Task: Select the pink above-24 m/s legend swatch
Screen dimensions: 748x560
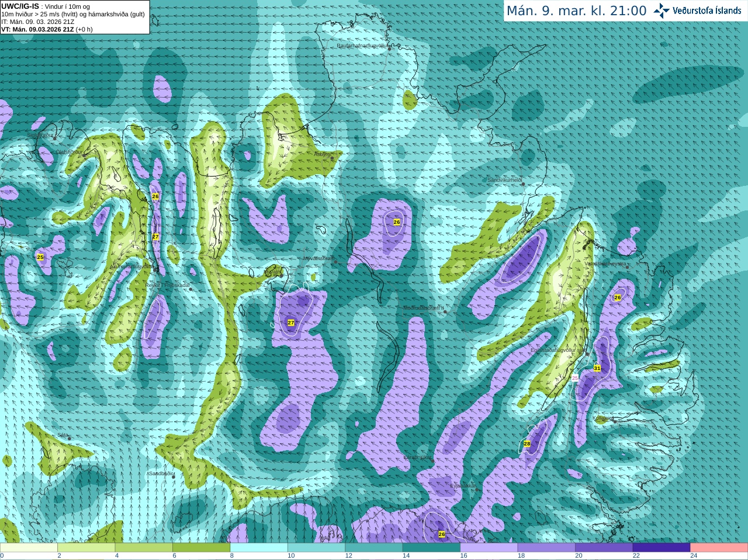Action: pos(719,548)
